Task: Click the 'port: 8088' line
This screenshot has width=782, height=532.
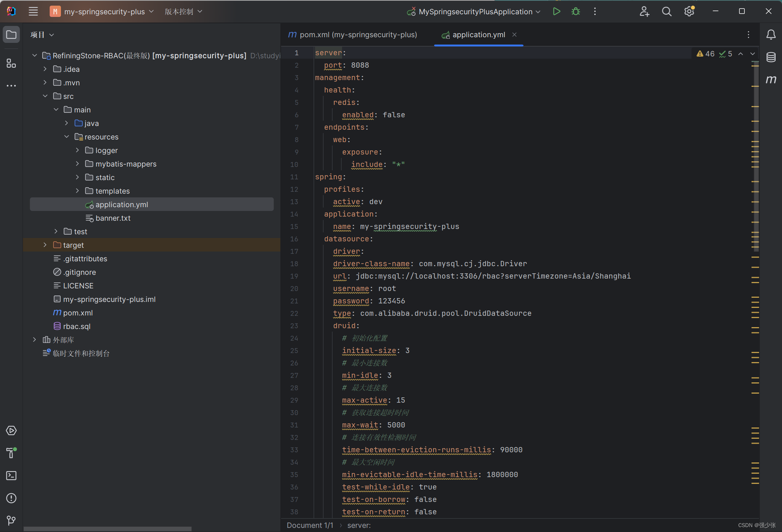Action: pyautogui.click(x=346, y=65)
